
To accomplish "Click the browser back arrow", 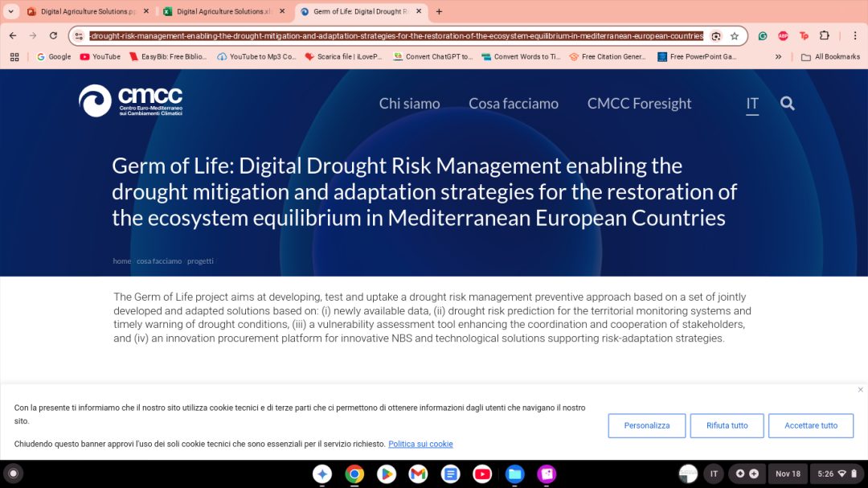I will tap(13, 35).
